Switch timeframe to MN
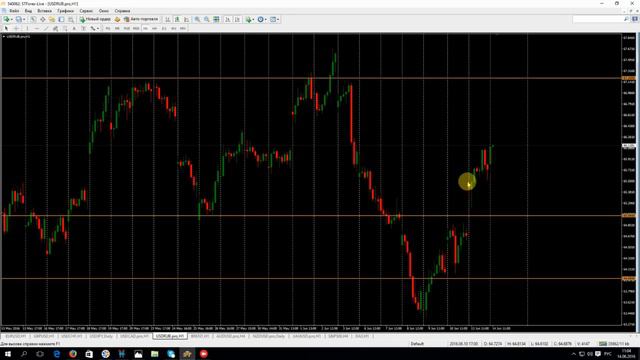640x360 pixels. point(183,28)
